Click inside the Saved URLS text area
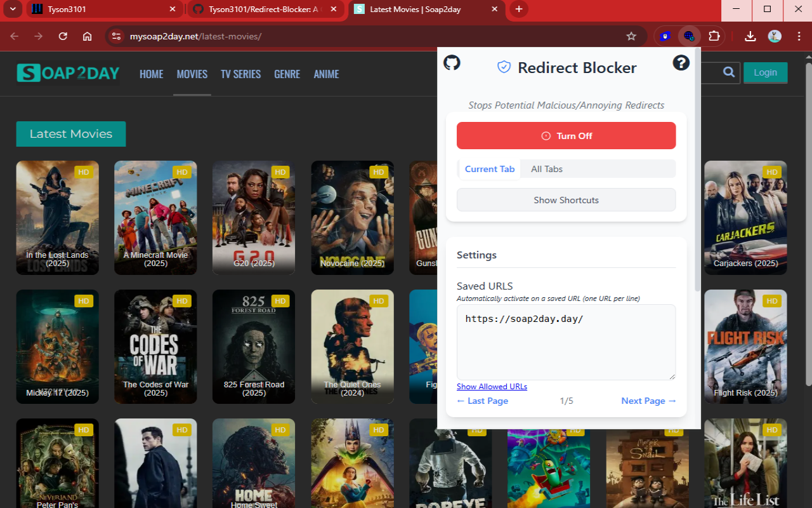The width and height of the screenshot is (812, 508). coord(566,342)
